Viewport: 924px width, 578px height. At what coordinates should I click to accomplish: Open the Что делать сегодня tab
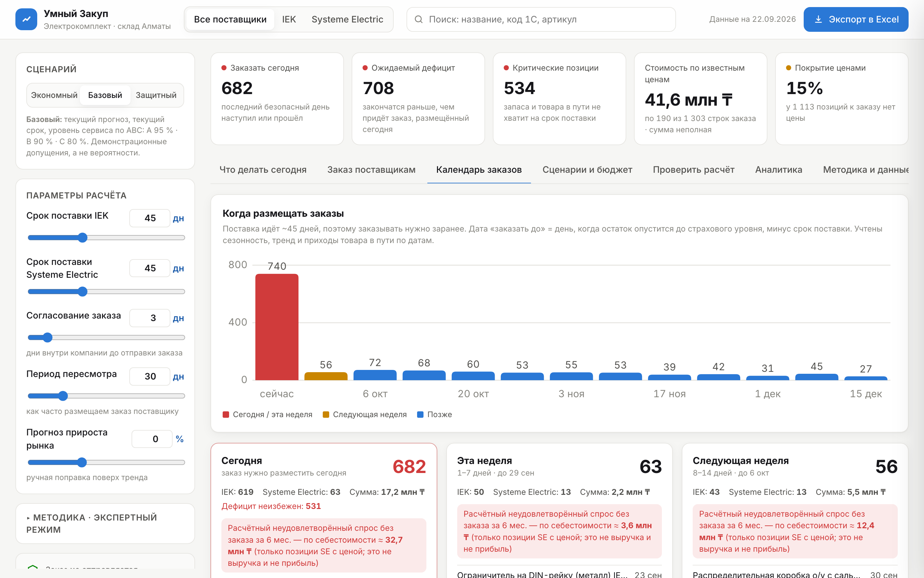click(263, 170)
